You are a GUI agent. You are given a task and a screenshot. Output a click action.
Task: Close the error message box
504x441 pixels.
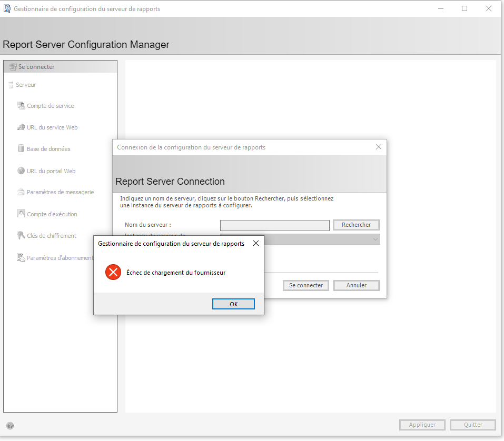tap(256, 243)
